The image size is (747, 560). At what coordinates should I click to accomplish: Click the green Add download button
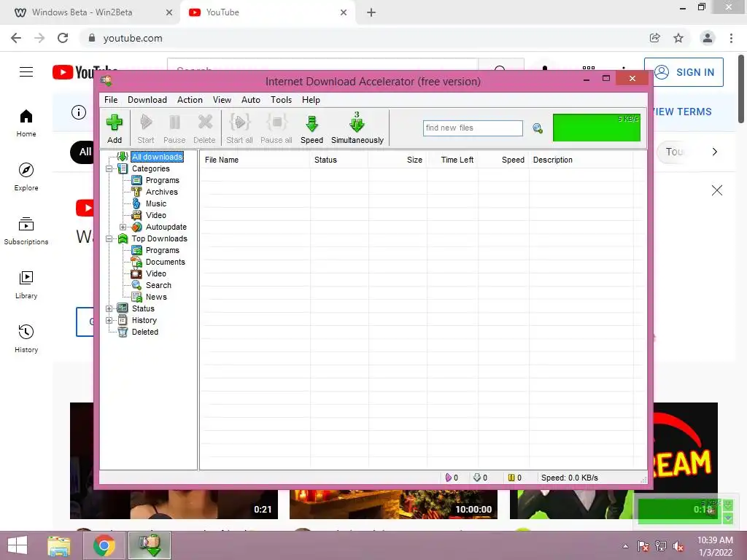[115, 128]
